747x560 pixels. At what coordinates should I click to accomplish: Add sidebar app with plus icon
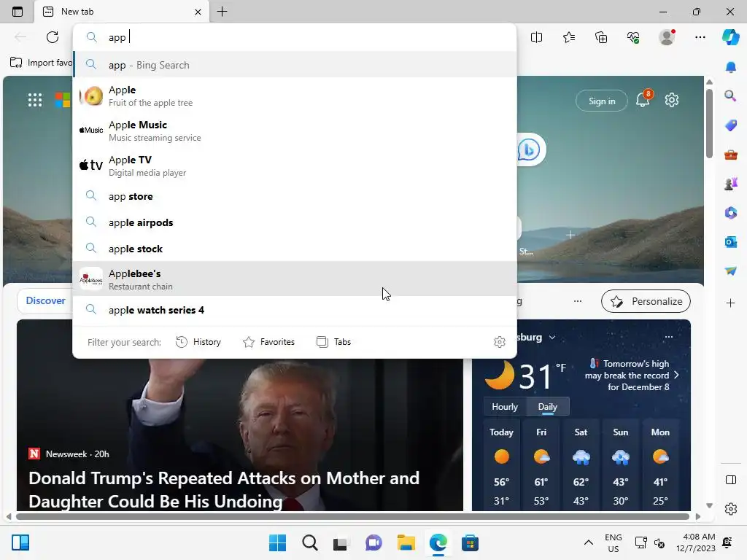(731, 303)
